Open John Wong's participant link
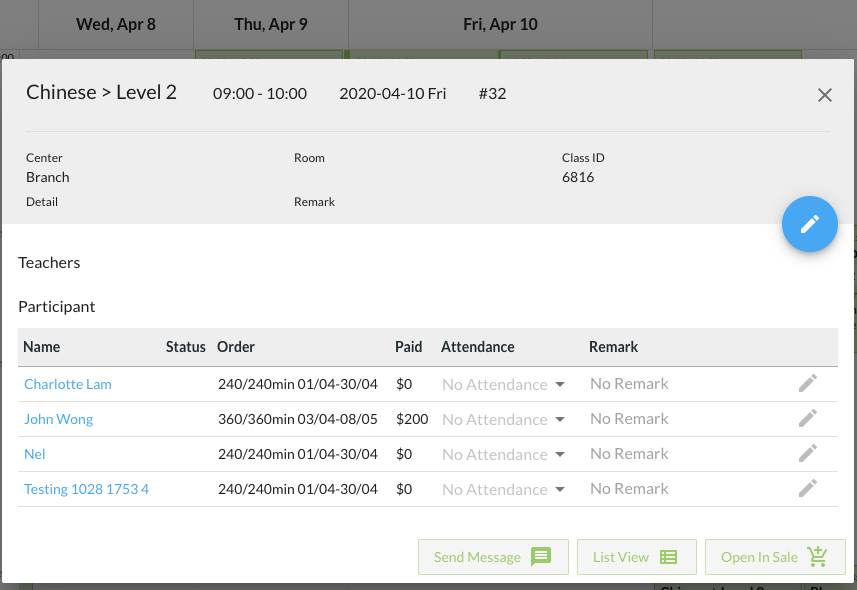 (59, 419)
